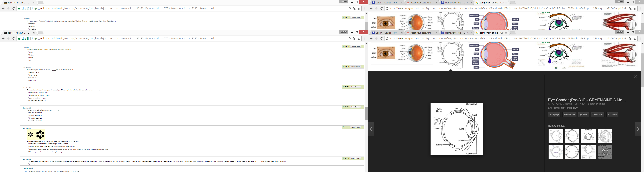Click the Search by image link
Viewport: 644px width, 172px height.
coord(597,104)
